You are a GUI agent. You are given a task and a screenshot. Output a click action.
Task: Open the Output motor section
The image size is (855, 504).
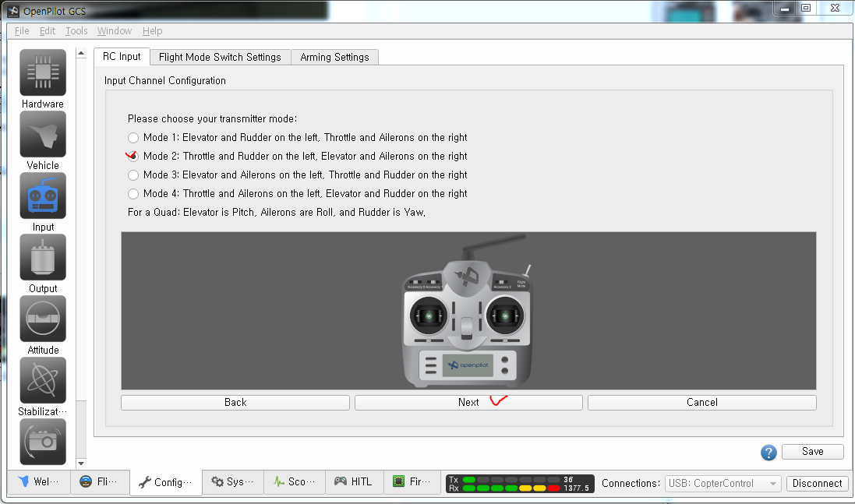point(43,257)
